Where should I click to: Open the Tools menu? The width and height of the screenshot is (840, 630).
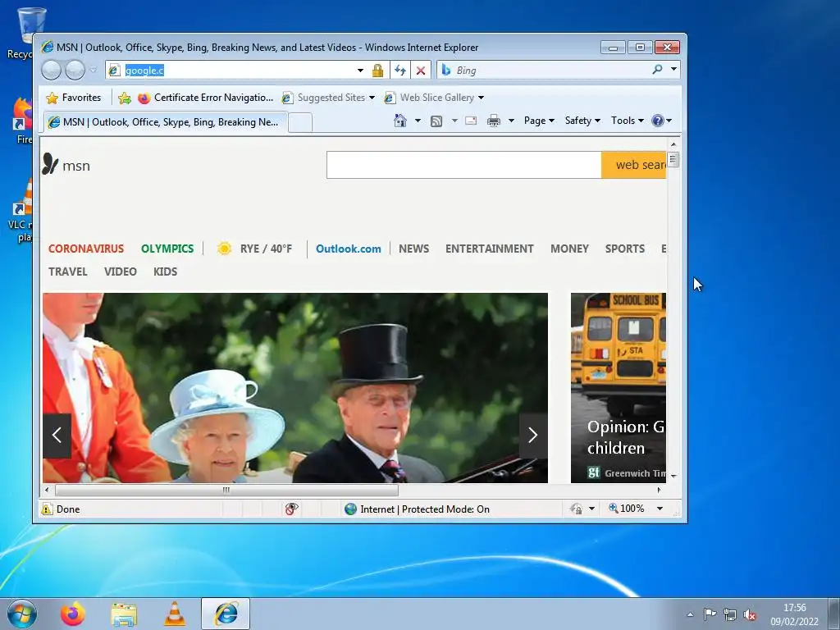coord(627,121)
